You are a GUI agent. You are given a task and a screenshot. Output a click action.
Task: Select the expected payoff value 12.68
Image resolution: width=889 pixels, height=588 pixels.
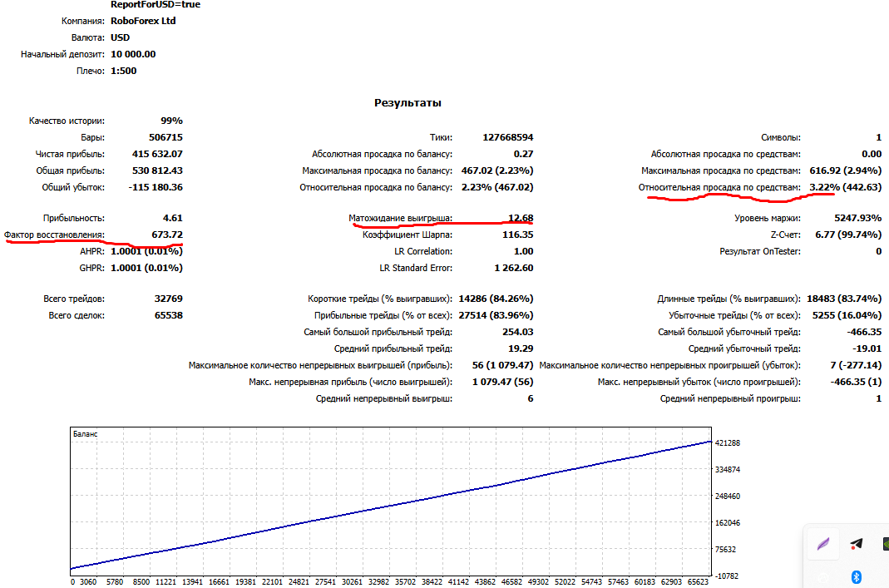[x=521, y=218]
